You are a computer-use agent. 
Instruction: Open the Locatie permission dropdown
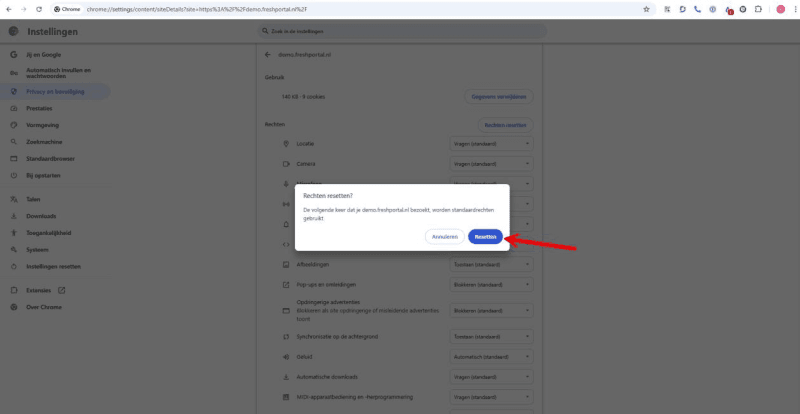[491, 144]
